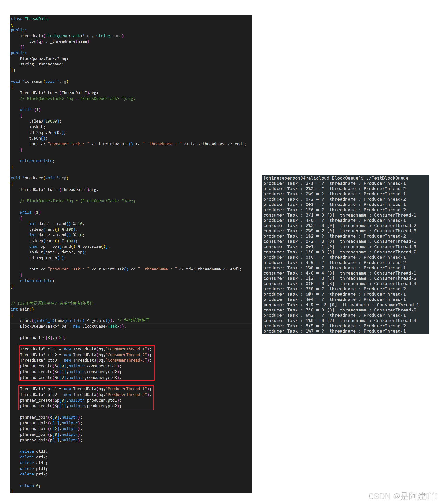
Task: Click the 'BlockQueue<Task>* bq;' member line
Action: [x=44, y=59]
